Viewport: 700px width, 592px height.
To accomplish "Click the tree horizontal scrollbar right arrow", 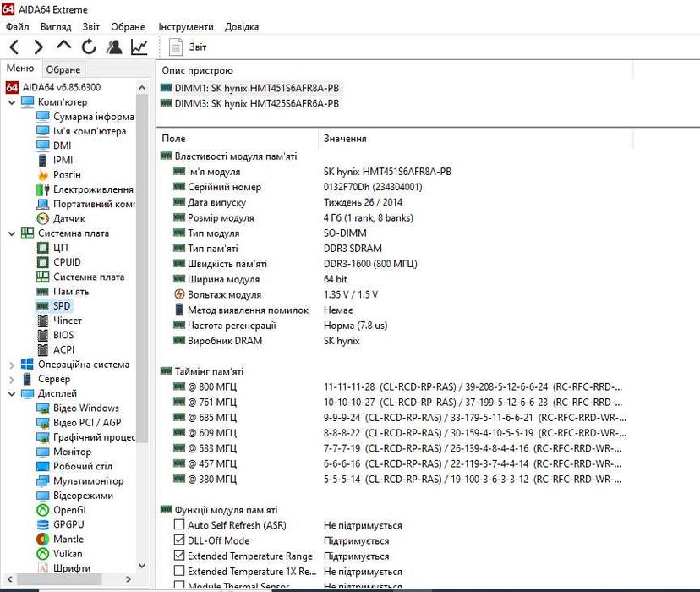I will [x=129, y=579].
